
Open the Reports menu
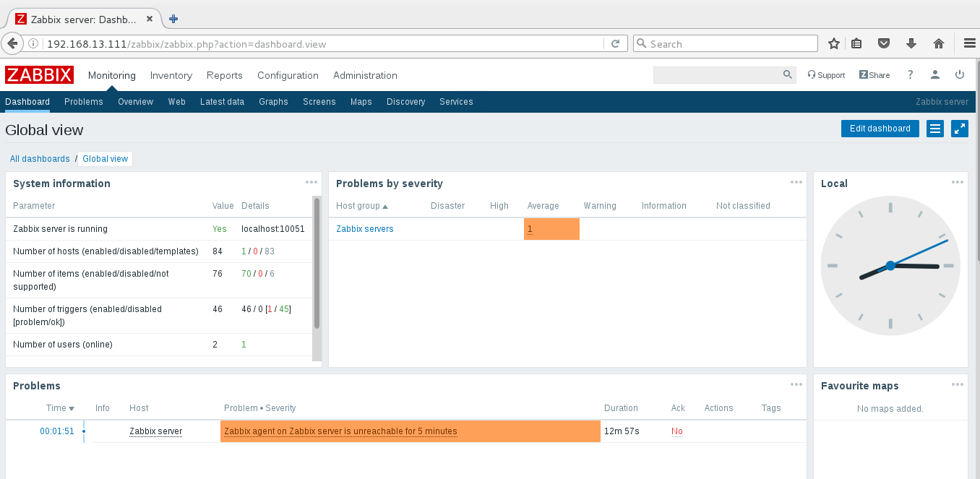coord(225,75)
